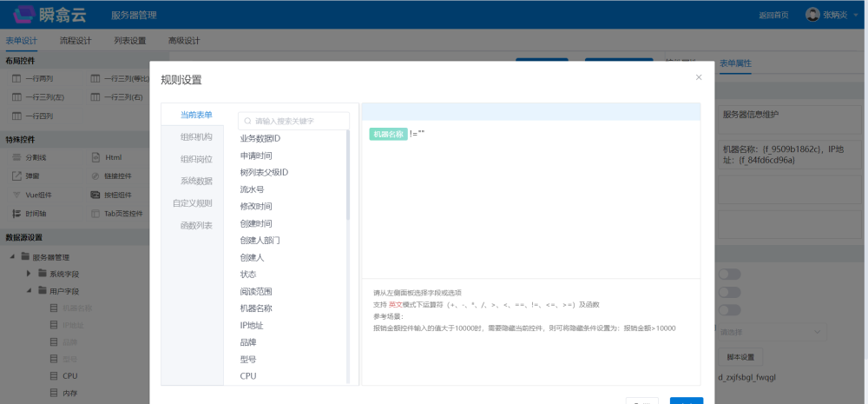Click the Tab页签控件 icon
Image resolution: width=868 pixels, height=404 pixels.
point(96,214)
